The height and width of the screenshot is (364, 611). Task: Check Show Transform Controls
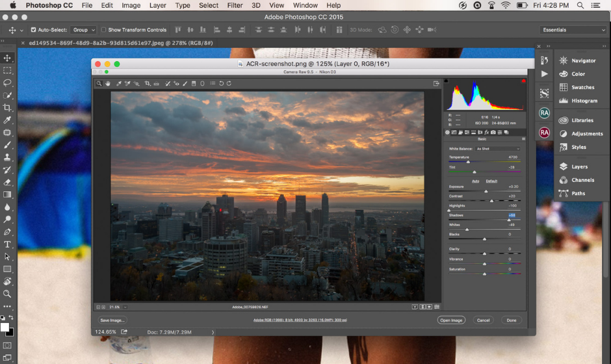(103, 30)
